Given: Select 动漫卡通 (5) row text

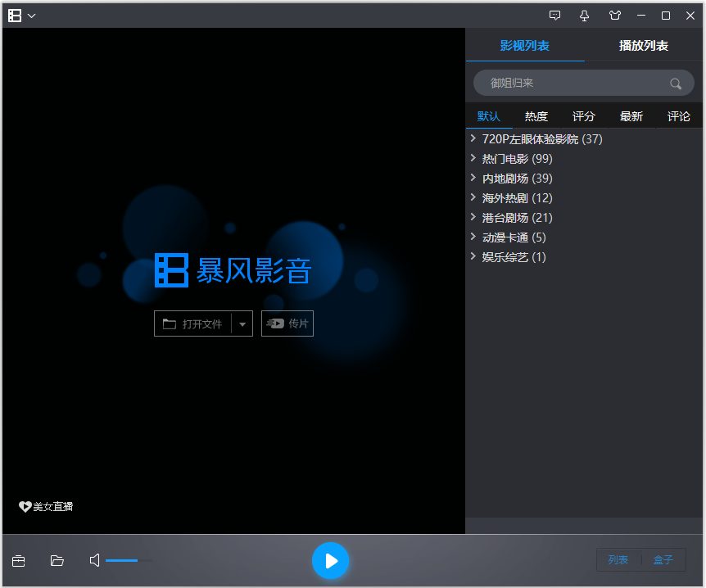Looking at the screenshot, I should (514, 237).
